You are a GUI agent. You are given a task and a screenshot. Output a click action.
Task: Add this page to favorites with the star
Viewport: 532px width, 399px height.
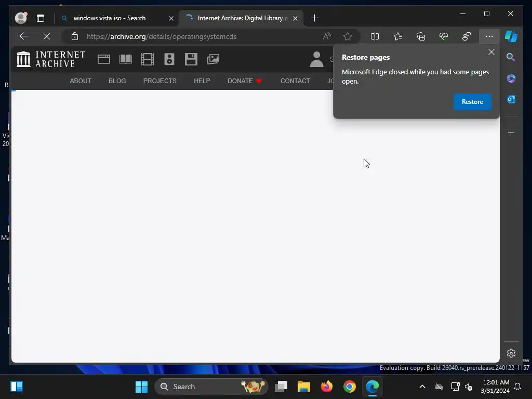click(x=348, y=36)
